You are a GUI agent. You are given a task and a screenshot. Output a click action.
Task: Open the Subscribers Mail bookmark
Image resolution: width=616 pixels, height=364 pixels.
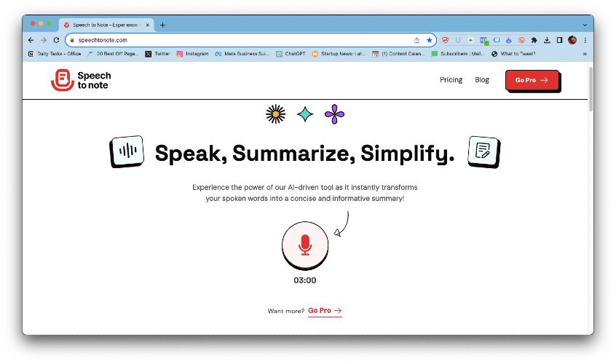click(x=458, y=54)
